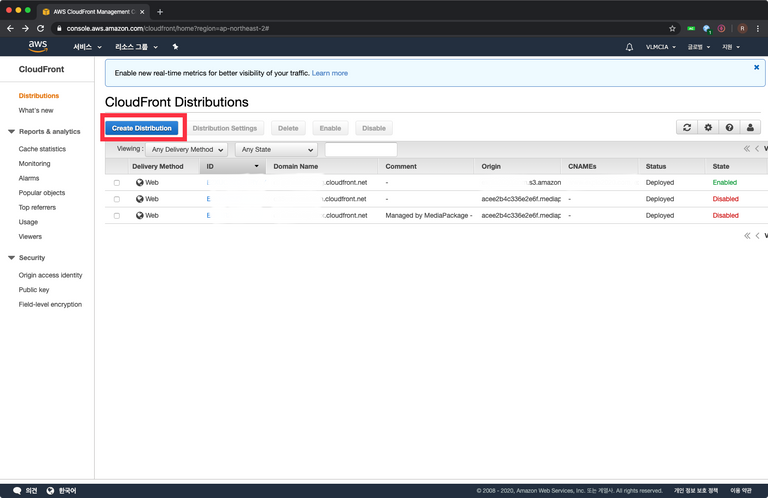Open Top referrers report
This screenshot has height=498, width=768.
37,207
